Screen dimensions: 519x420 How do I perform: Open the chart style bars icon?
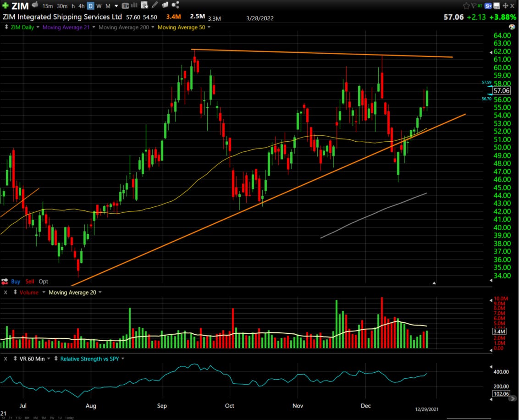click(134, 5)
